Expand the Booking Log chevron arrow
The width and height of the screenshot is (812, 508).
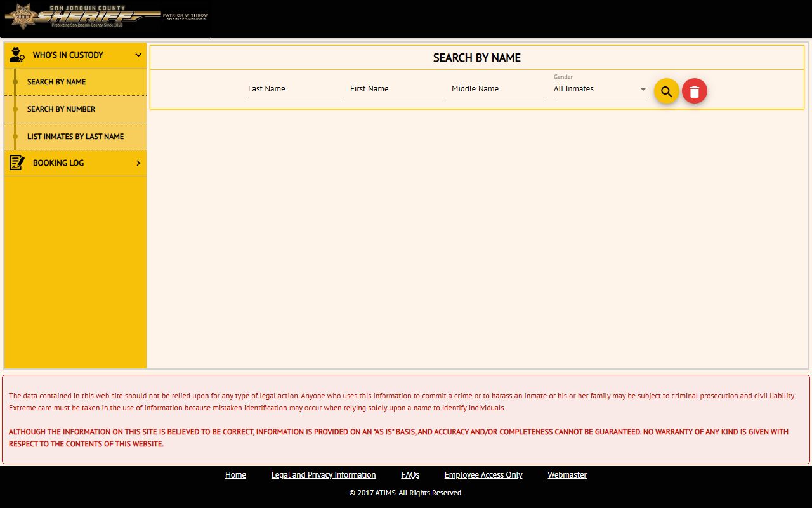pyautogui.click(x=138, y=163)
